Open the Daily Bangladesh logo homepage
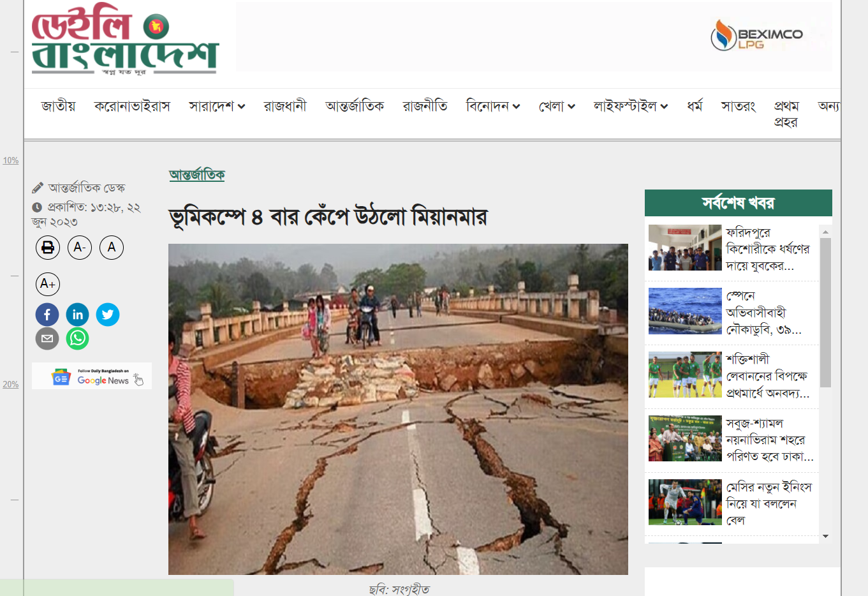Screen dimensions: 868x596 (126, 39)
